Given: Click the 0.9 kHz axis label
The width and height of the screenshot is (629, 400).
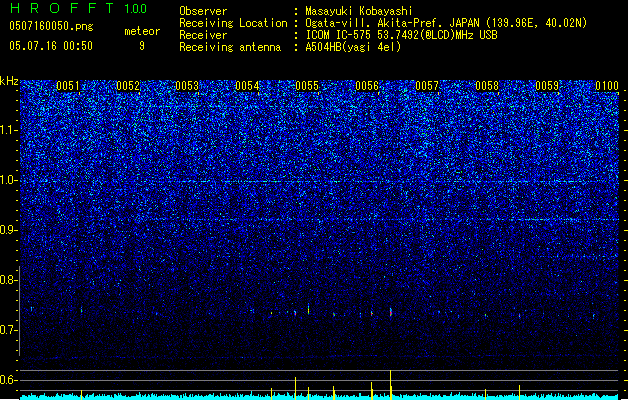Looking at the screenshot, I should click(8, 230).
